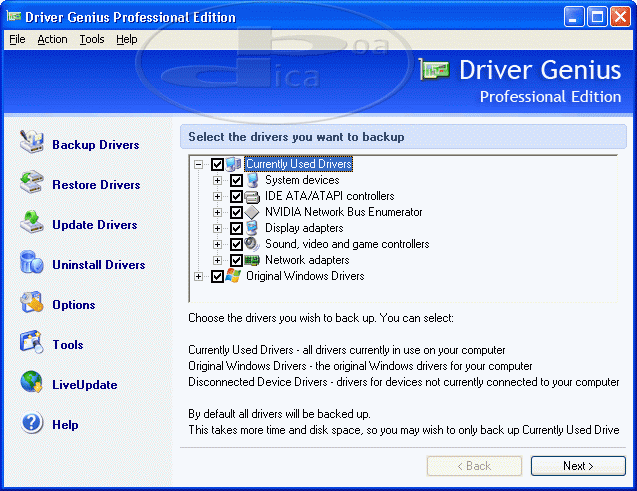Uncheck the Original Windows Drivers checkbox

(218, 277)
